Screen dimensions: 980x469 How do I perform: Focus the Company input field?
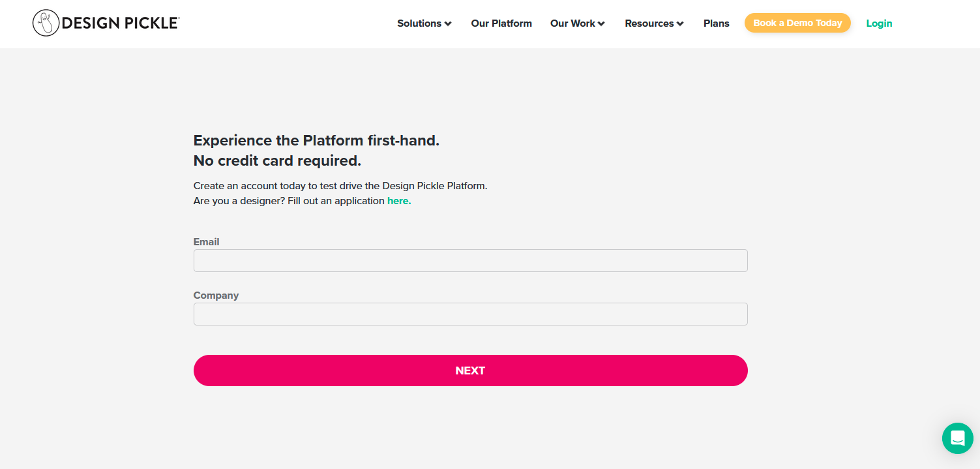(470, 314)
